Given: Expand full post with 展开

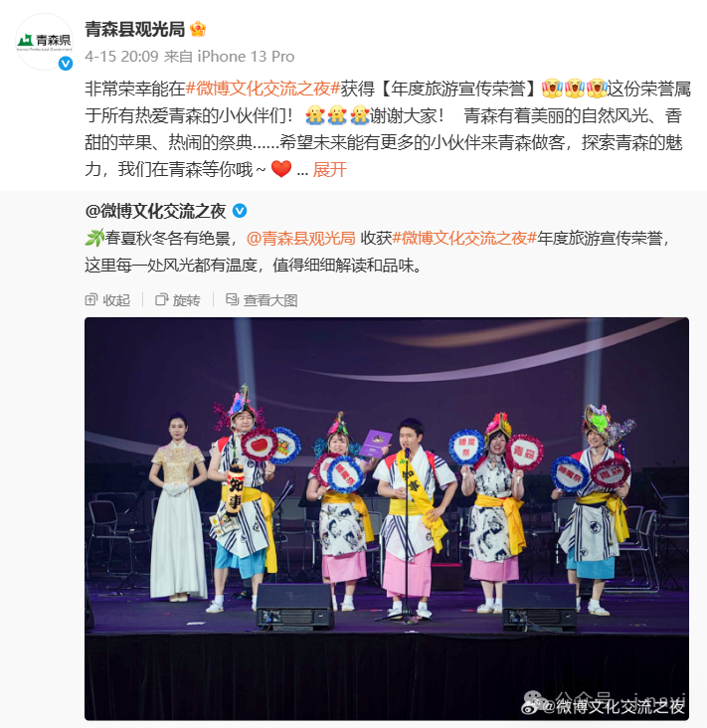Looking at the screenshot, I should pos(329,169).
